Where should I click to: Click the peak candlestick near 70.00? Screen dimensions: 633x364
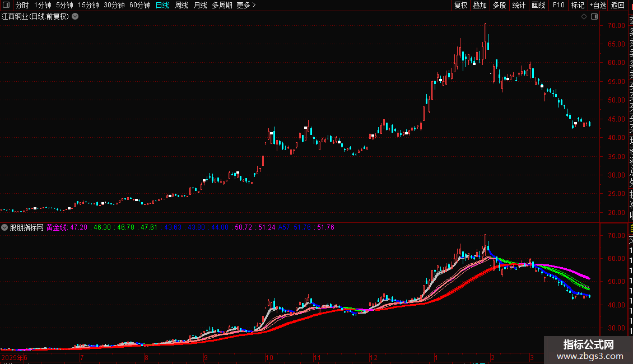coord(485,40)
